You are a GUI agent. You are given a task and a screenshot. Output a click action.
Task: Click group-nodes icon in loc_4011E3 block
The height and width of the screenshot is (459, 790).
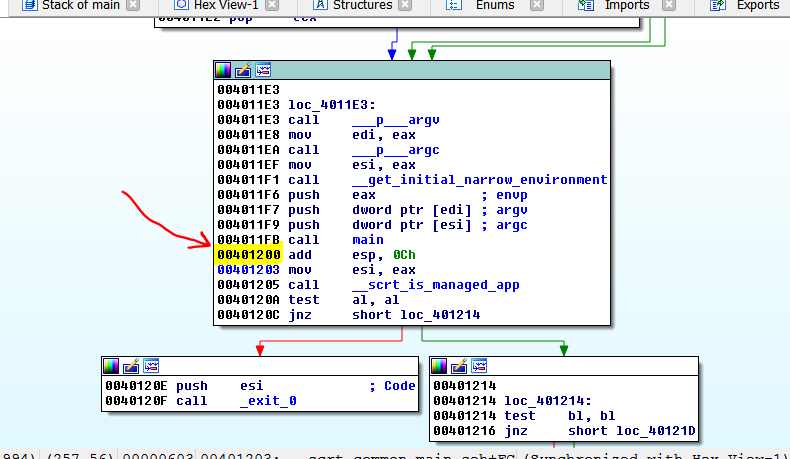coord(263,70)
